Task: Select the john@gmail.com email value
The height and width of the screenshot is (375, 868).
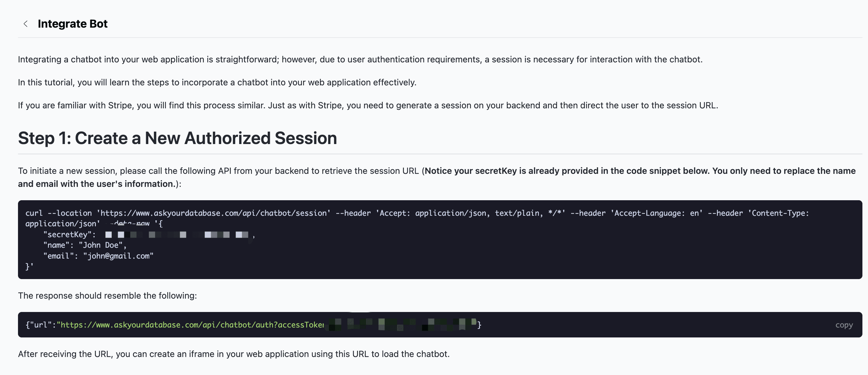Action: pos(118,256)
